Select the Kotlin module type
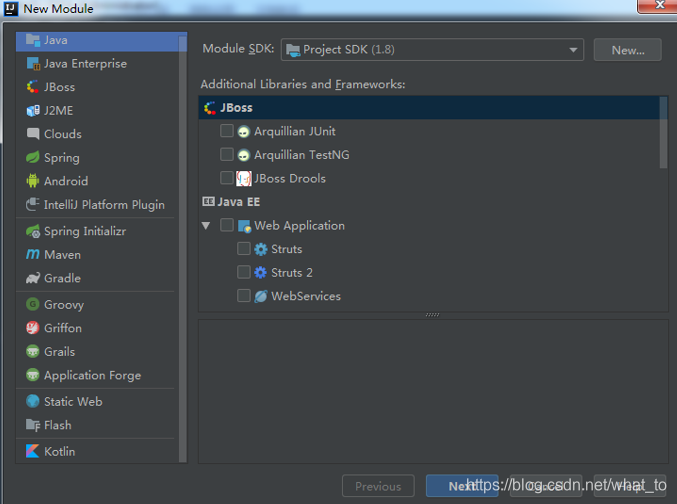 coord(97,451)
